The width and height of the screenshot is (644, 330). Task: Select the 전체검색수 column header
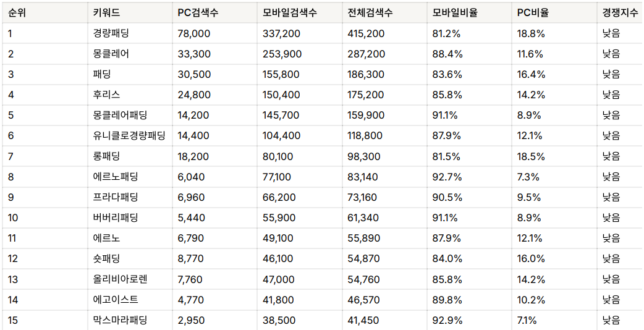385,13
